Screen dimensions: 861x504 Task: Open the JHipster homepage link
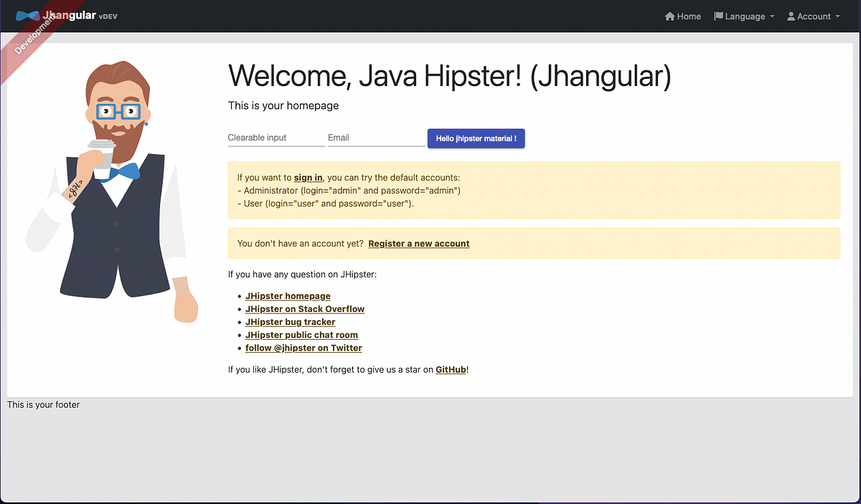click(x=288, y=296)
